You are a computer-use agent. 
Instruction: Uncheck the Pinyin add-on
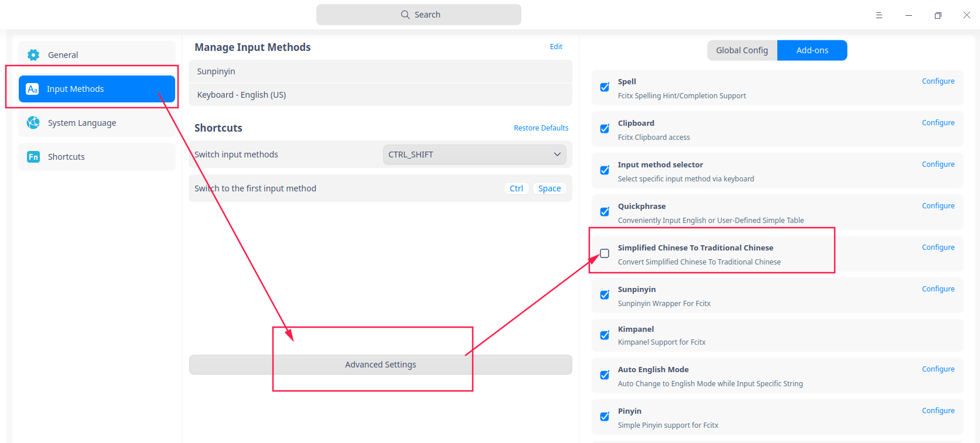click(x=605, y=417)
